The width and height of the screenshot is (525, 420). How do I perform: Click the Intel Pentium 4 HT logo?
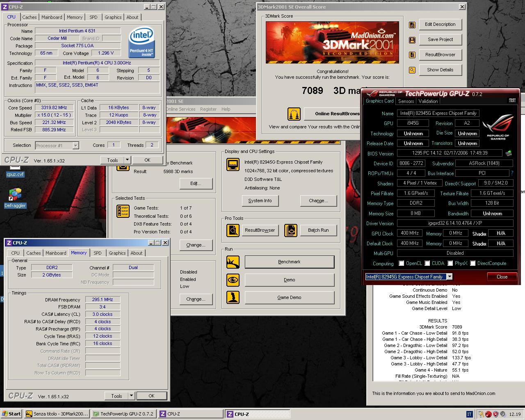coord(142,42)
